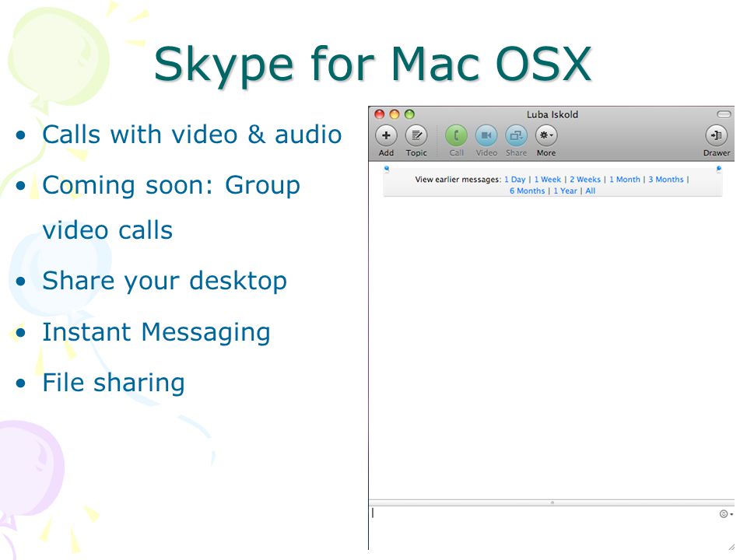
Task: Click 'File sharing' bullet text
Action: [x=114, y=383]
